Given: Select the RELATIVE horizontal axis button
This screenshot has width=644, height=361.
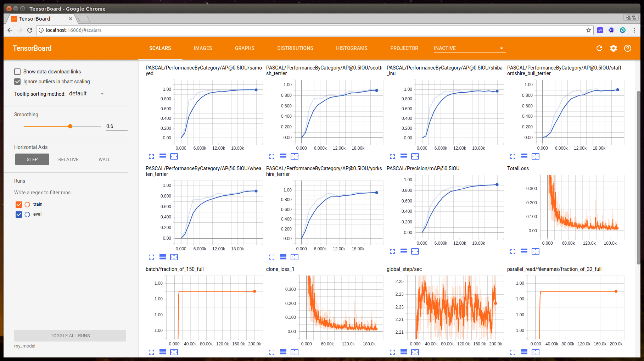Looking at the screenshot, I should tap(68, 160).
